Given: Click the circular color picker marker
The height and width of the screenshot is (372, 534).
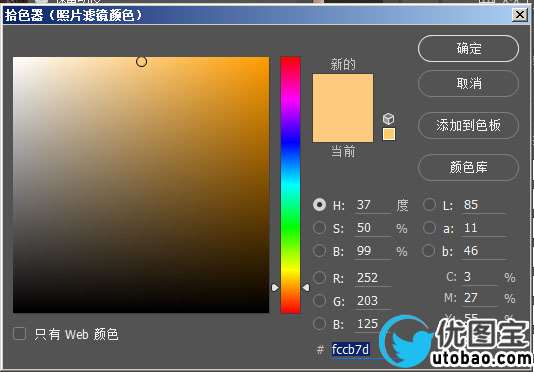Looking at the screenshot, I should pyautogui.click(x=141, y=62).
